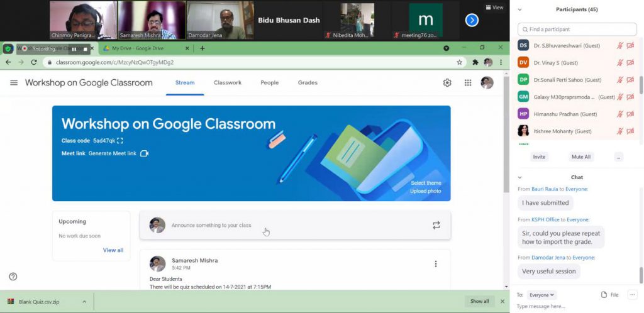This screenshot has height=313, width=644.
Task: Click Upload photo on class banner
Action: pyautogui.click(x=426, y=191)
